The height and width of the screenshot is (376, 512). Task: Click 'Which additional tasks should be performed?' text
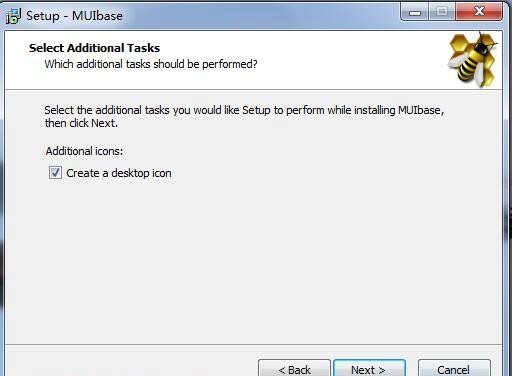click(151, 64)
